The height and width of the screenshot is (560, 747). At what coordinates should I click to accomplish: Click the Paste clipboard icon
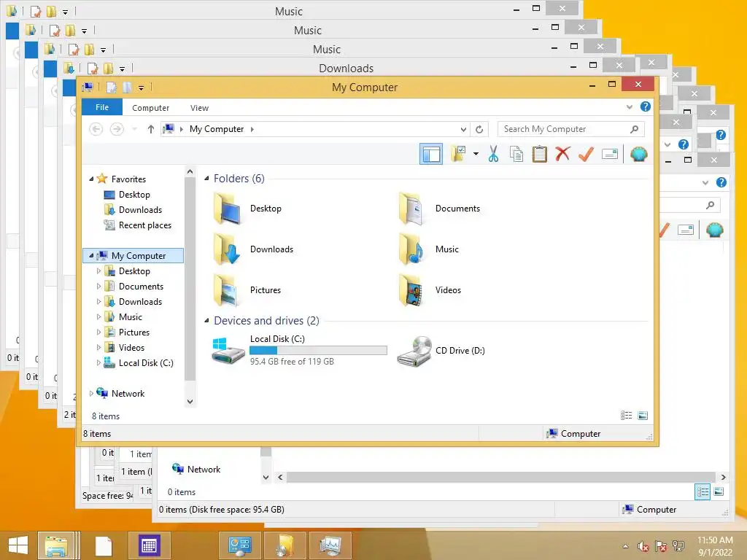coord(539,155)
